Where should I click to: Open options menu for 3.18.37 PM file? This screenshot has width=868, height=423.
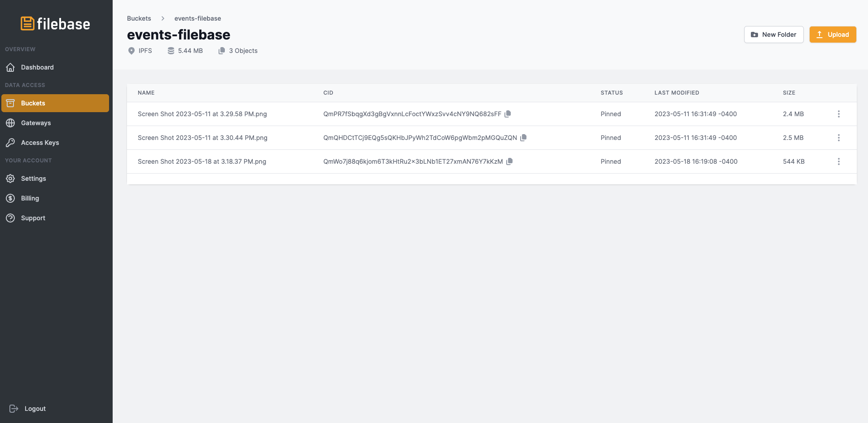838,161
